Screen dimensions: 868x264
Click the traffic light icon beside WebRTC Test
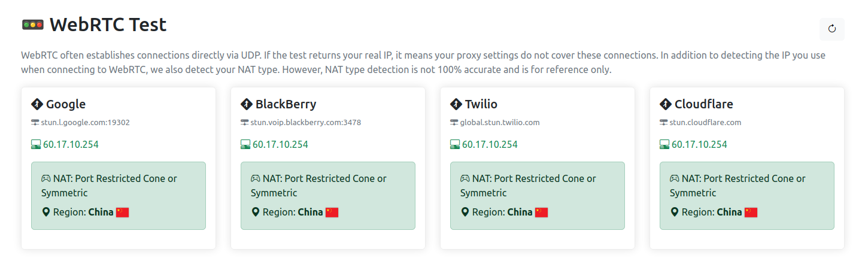click(x=32, y=25)
